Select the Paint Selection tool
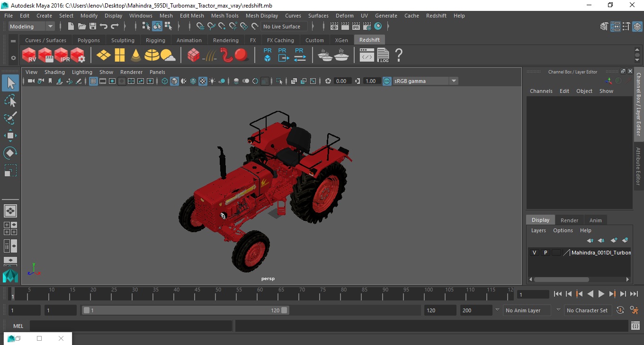This screenshot has width=644, height=345. pyautogui.click(x=10, y=118)
